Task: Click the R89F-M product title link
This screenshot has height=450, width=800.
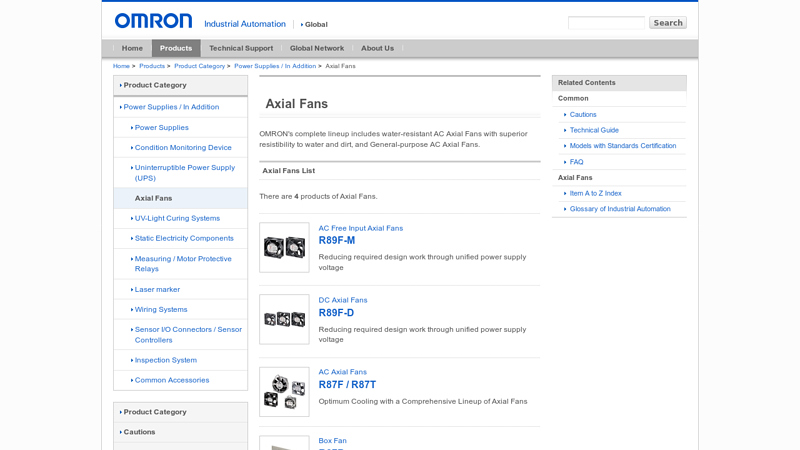Action: pos(337,241)
